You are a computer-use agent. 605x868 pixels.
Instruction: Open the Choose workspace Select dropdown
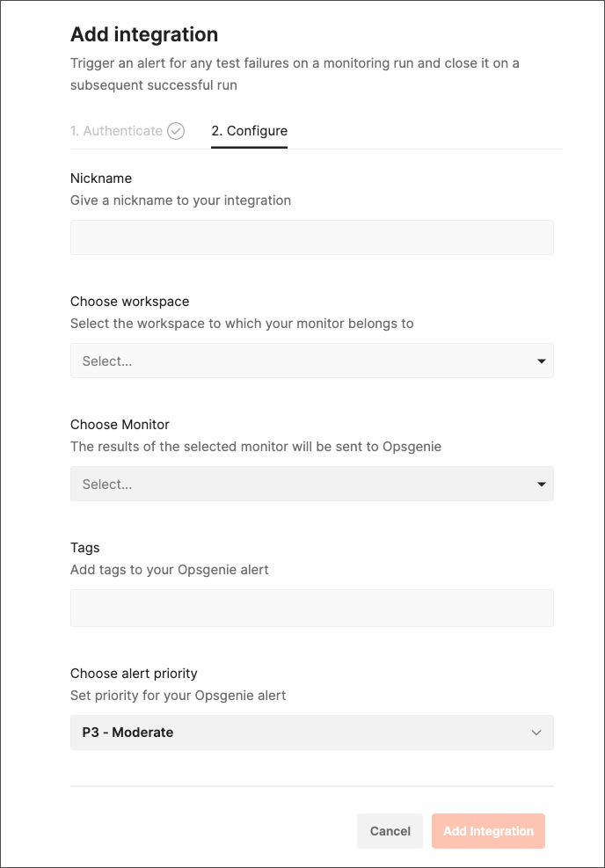[x=311, y=361]
